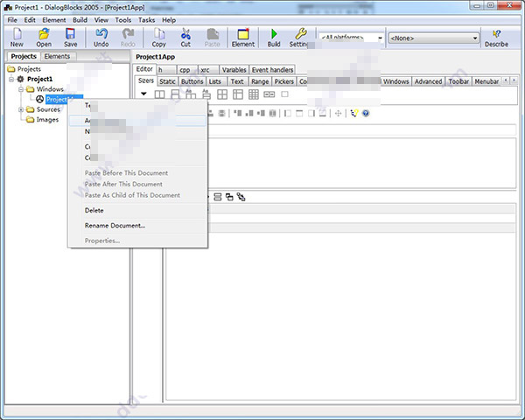Screen dimensions: 525x420
Task: Insert the dense grid bag sizer icon
Action: click(254, 94)
